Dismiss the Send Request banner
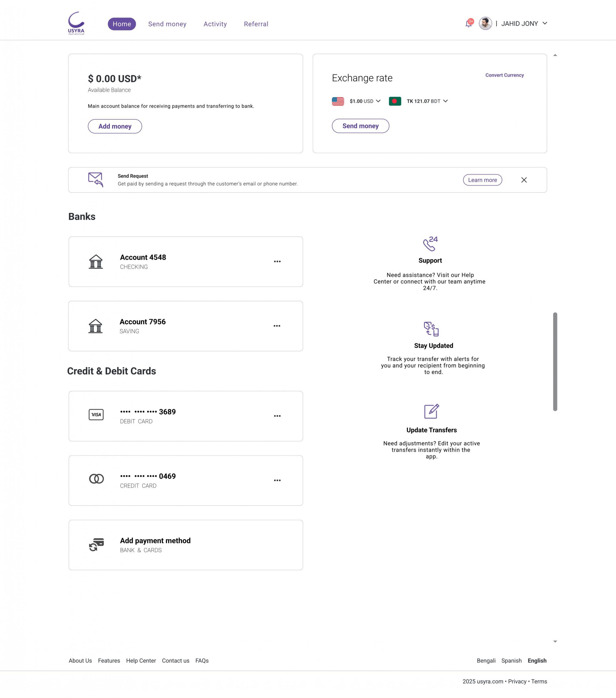Image resolution: width=616 pixels, height=698 pixels. tap(524, 180)
